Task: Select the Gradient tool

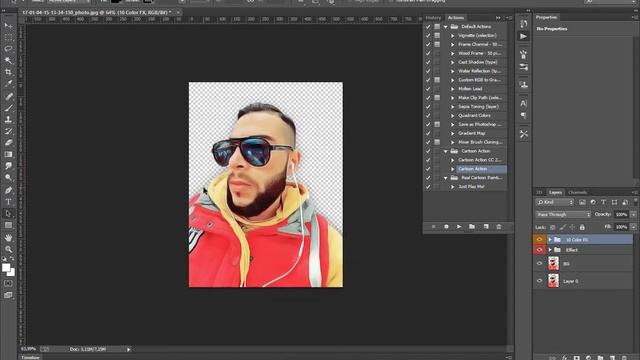Action: [8, 154]
